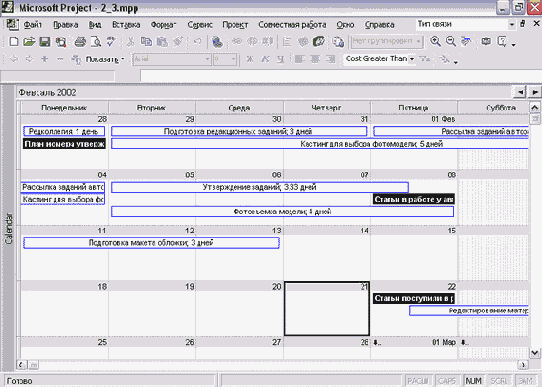Open the Показать outline dropdown
Screen dimensions: 542x387
pos(105,59)
